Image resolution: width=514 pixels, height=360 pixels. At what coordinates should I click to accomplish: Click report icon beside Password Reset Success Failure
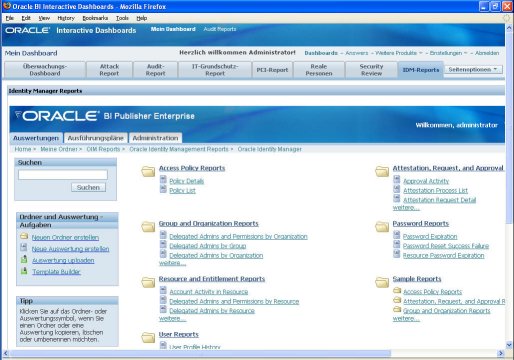click(397, 244)
